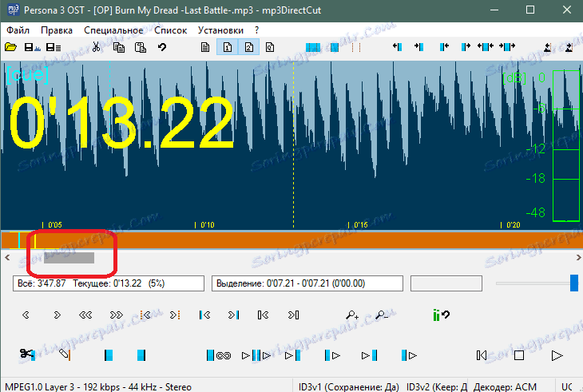Open the Правка menu
The height and width of the screenshot is (392, 583).
coord(57,30)
